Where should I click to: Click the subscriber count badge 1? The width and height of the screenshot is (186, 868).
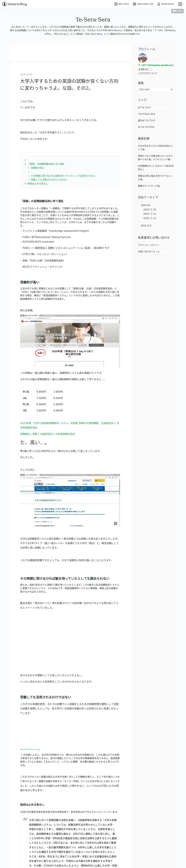[x=151, y=69]
